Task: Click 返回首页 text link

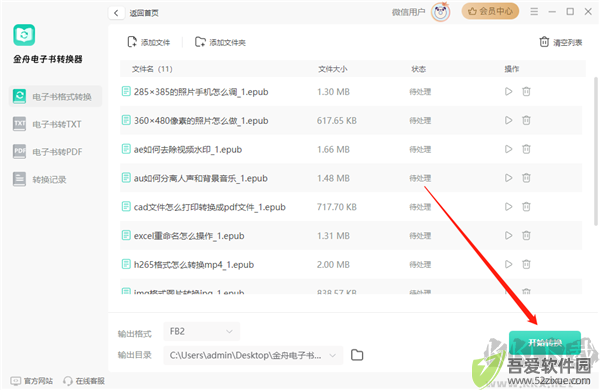Action: [x=144, y=13]
